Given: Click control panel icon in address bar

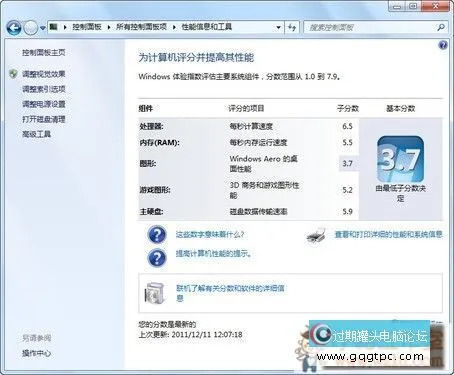Looking at the screenshot, I should 54,27.
